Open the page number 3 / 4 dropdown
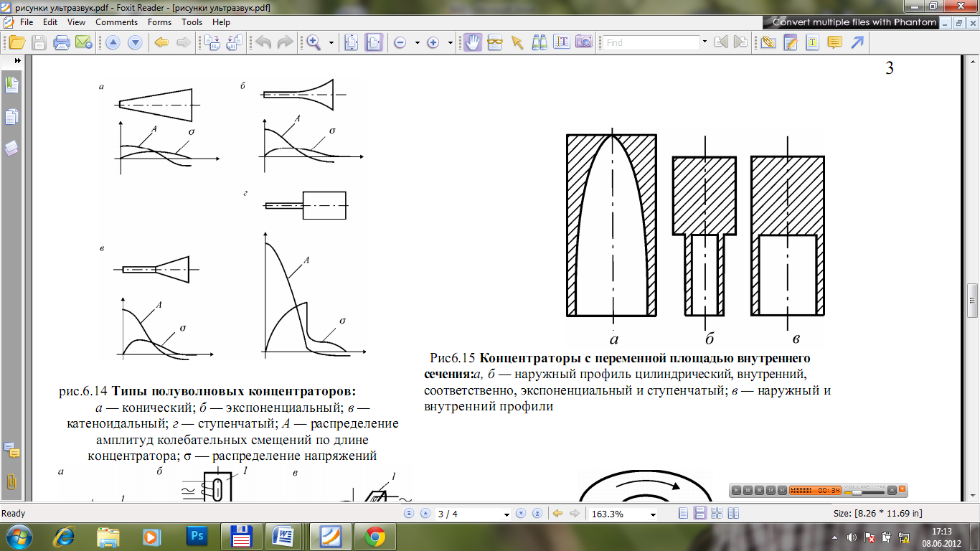 pos(507,514)
